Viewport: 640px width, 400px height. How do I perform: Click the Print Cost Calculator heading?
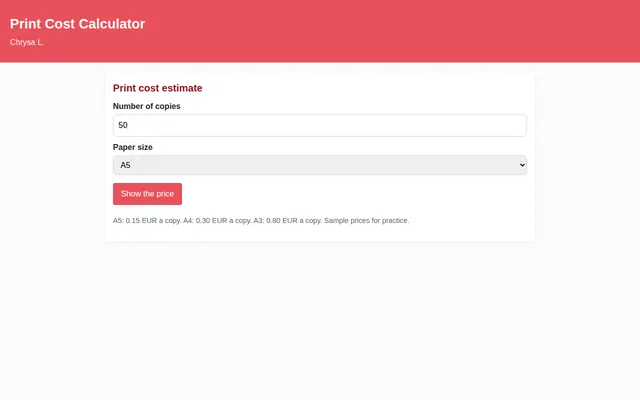click(x=78, y=24)
